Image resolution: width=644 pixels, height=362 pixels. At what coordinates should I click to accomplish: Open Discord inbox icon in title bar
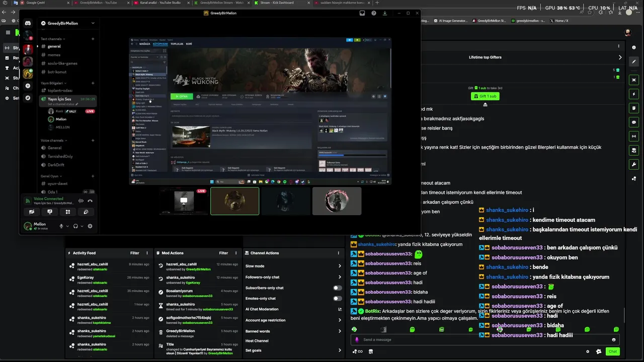click(x=362, y=13)
